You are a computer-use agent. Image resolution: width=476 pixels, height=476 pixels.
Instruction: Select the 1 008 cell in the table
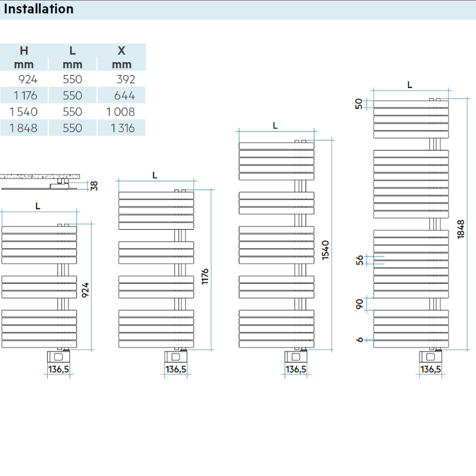point(121,112)
